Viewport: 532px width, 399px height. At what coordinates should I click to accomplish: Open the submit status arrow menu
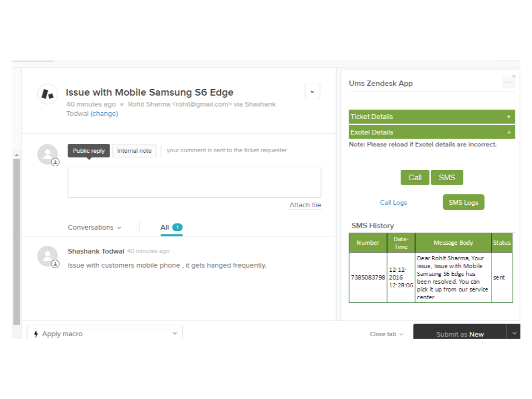click(514, 333)
